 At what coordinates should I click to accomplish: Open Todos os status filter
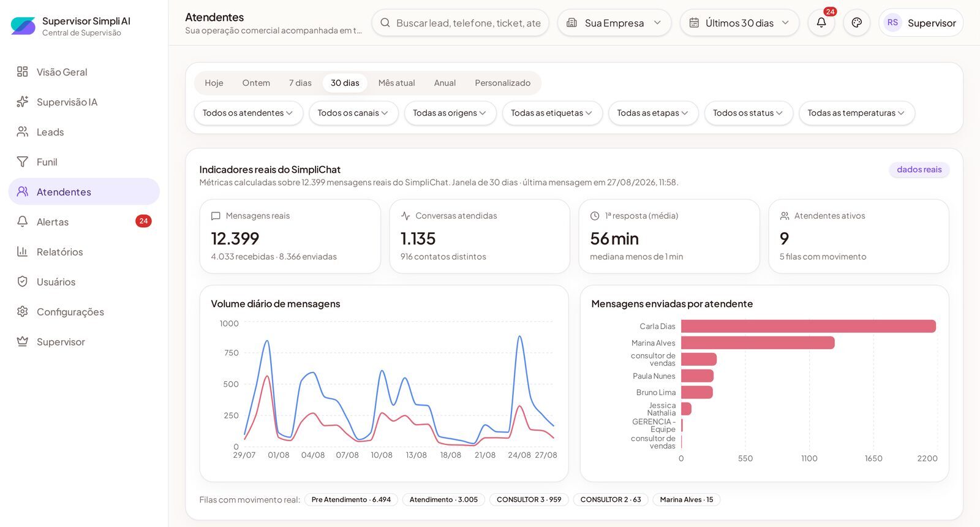pos(748,113)
